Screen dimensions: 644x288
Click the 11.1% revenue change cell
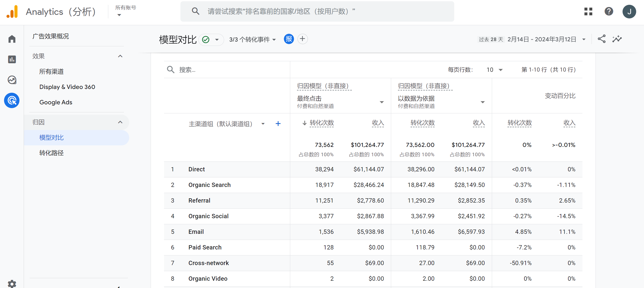tap(567, 232)
